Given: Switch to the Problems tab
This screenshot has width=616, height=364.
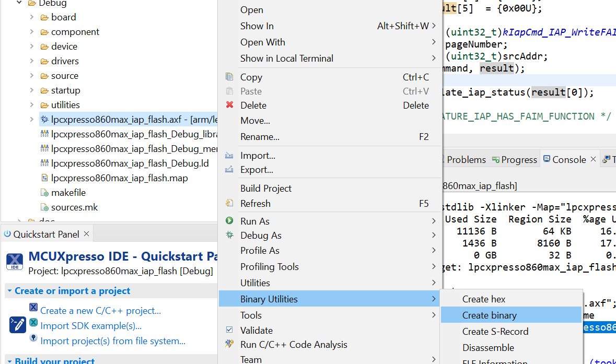Looking at the screenshot, I should [466, 159].
